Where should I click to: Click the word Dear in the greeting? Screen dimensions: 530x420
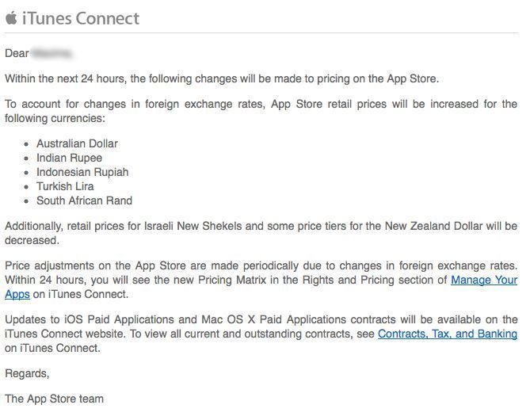(x=17, y=53)
